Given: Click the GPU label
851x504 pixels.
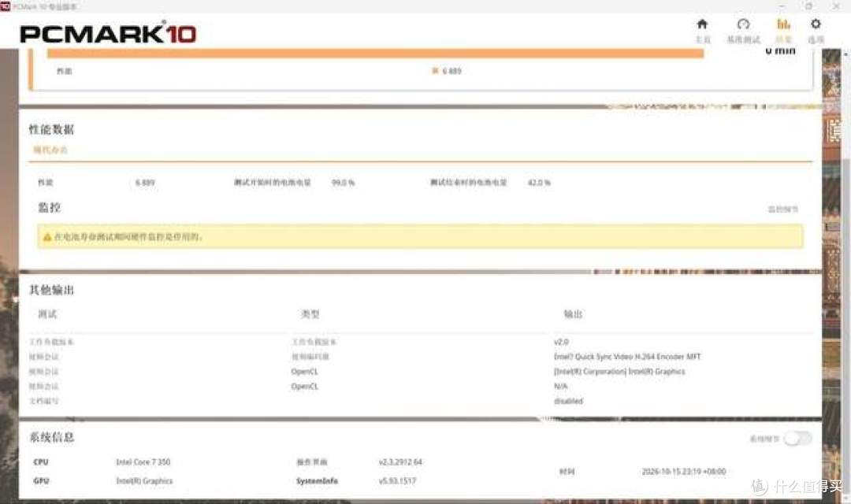Looking at the screenshot, I should click(x=41, y=480).
